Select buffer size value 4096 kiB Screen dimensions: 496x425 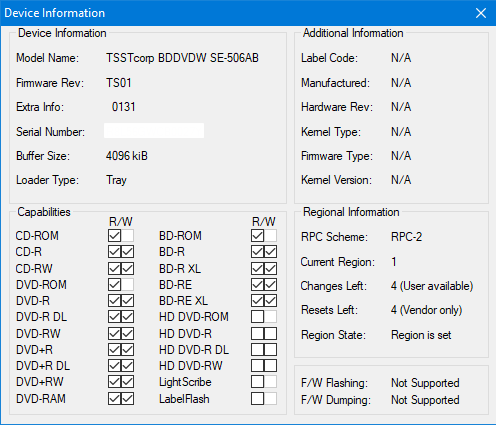(x=127, y=156)
